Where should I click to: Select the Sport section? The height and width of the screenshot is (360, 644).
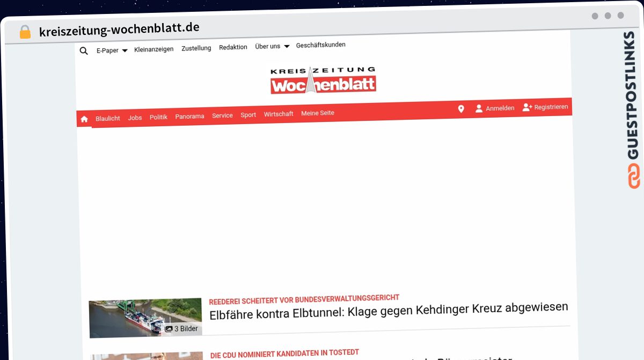coord(248,115)
